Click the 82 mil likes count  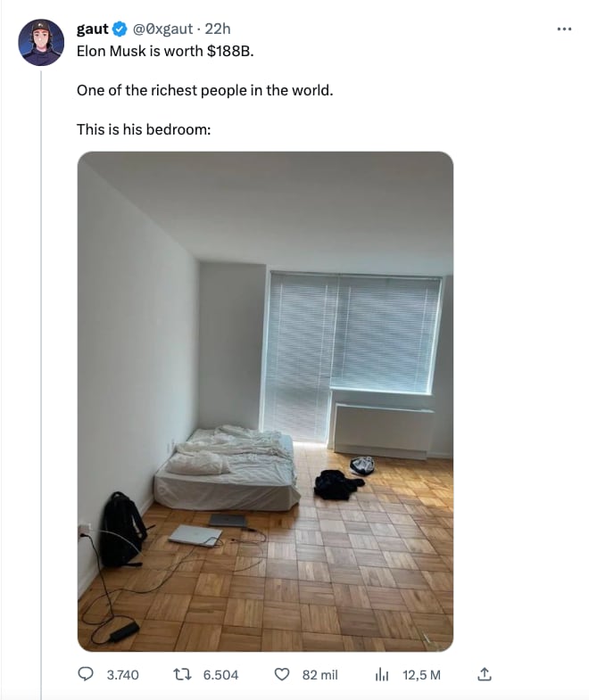tap(320, 674)
